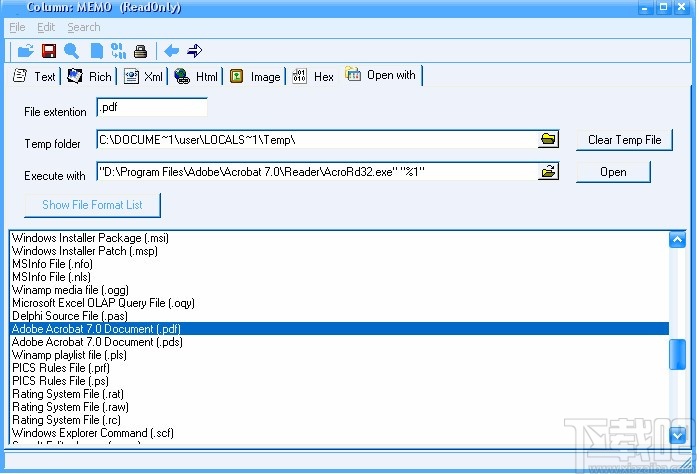Focus the File extention input field
The image size is (699, 474).
(x=152, y=107)
